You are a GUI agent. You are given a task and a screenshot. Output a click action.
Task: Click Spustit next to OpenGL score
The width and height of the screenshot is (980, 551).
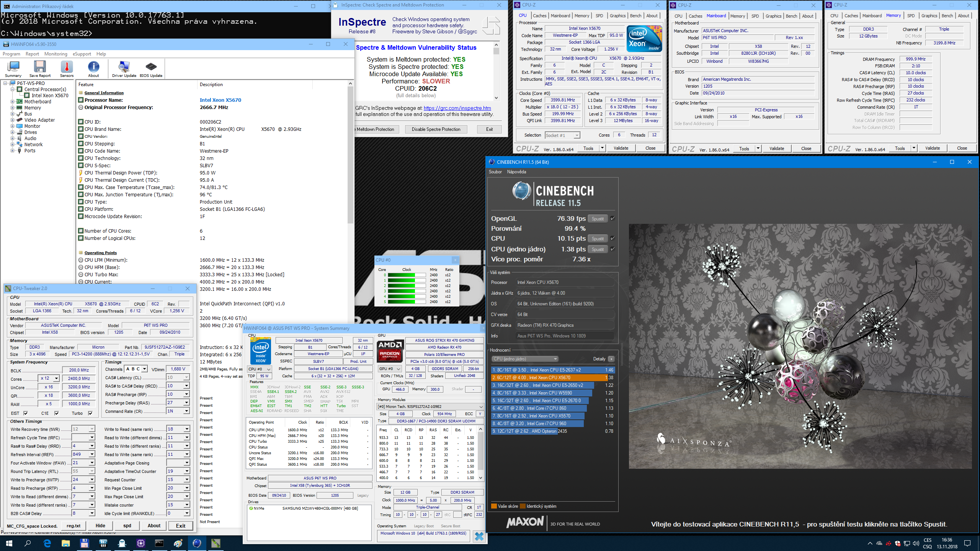click(x=598, y=219)
